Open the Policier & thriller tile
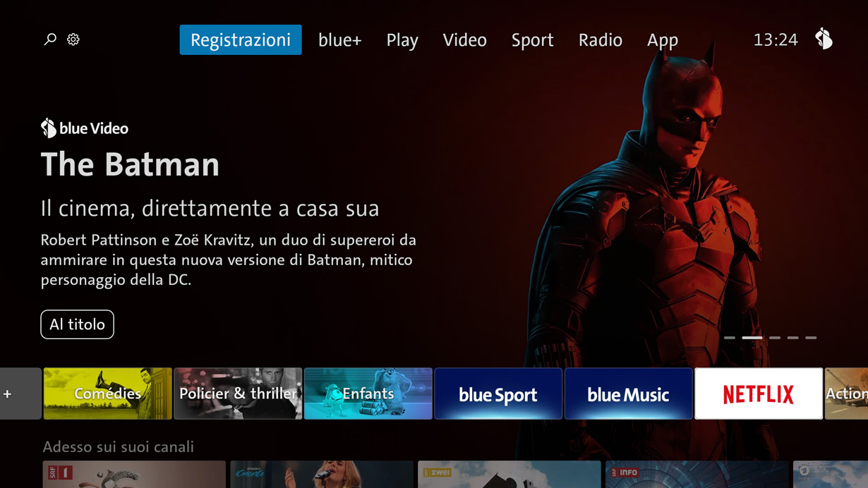 (x=238, y=394)
